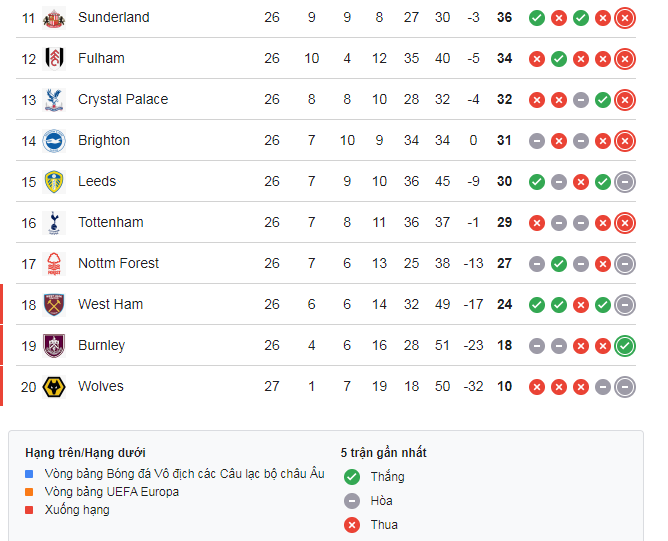Click the Fulham club crest icon
This screenshot has width=668, height=541.
coord(54,59)
